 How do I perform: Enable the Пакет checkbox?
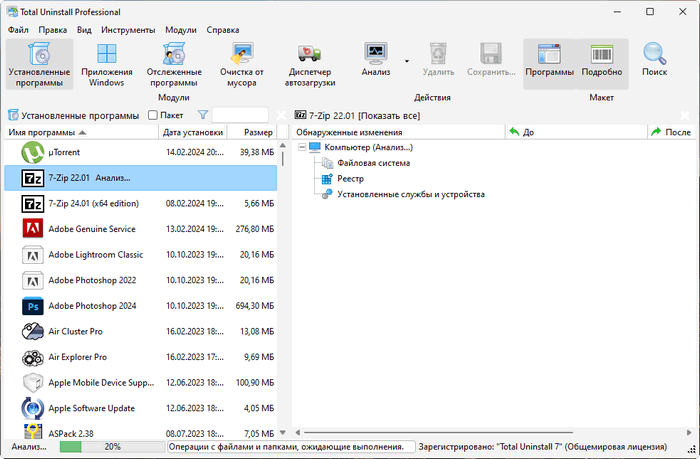(x=153, y=115)
